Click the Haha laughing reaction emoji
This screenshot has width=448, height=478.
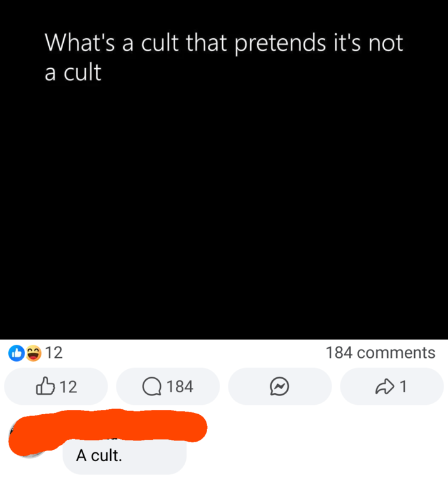tap(33, 353)
